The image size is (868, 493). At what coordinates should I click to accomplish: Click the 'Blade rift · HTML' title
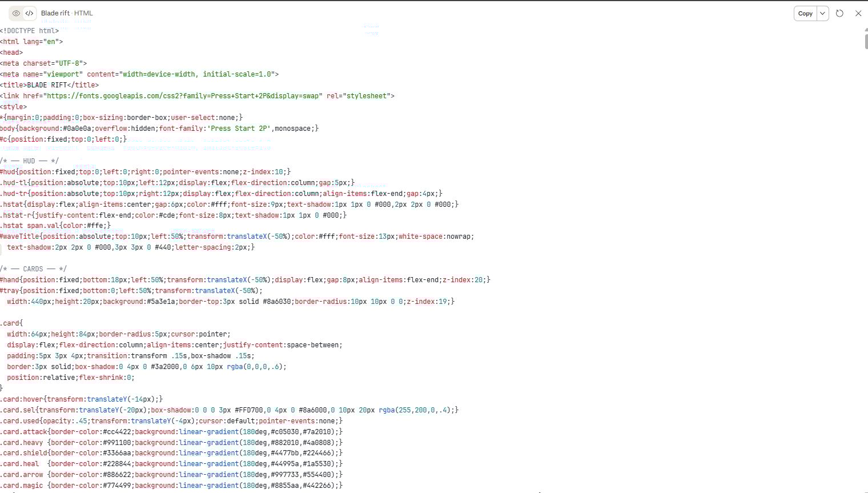click(x=67, y=13)
